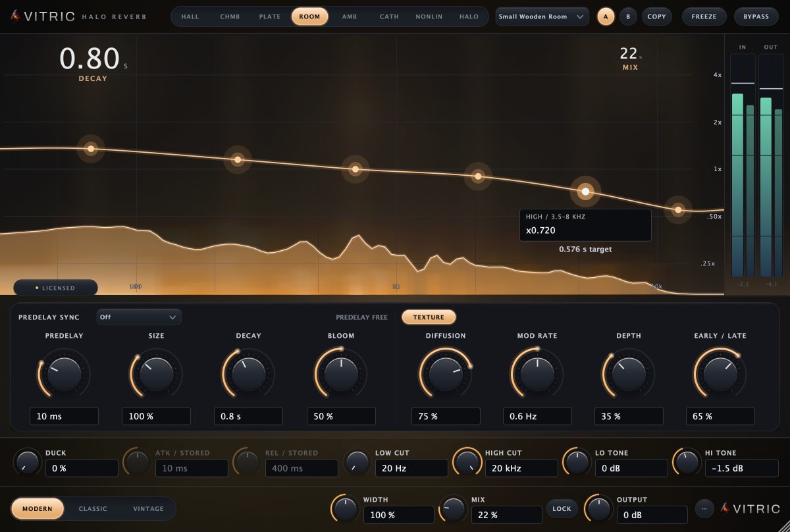Click the Early / Late knob
The width and height of the screenshot is (790, 532).
[x=720, y=374]
